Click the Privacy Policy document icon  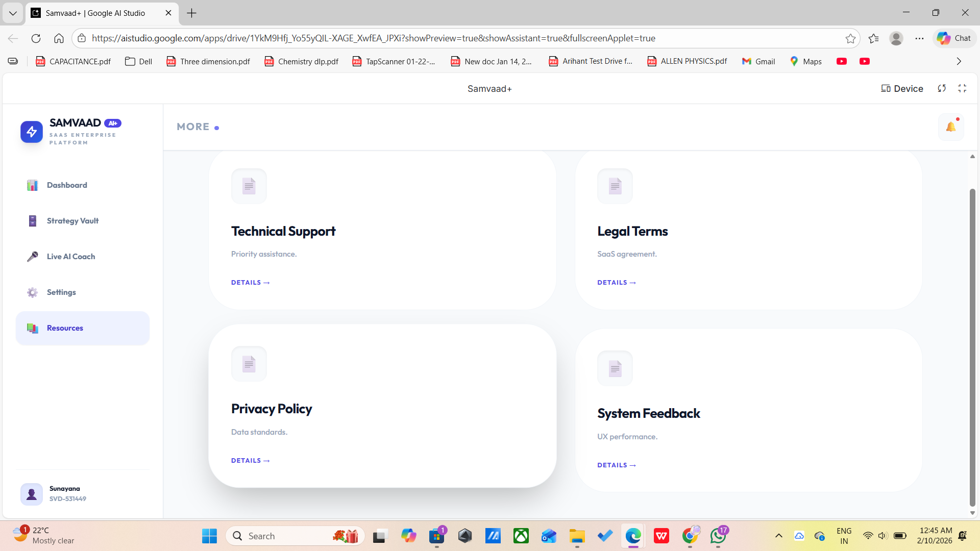click(249, 364)
